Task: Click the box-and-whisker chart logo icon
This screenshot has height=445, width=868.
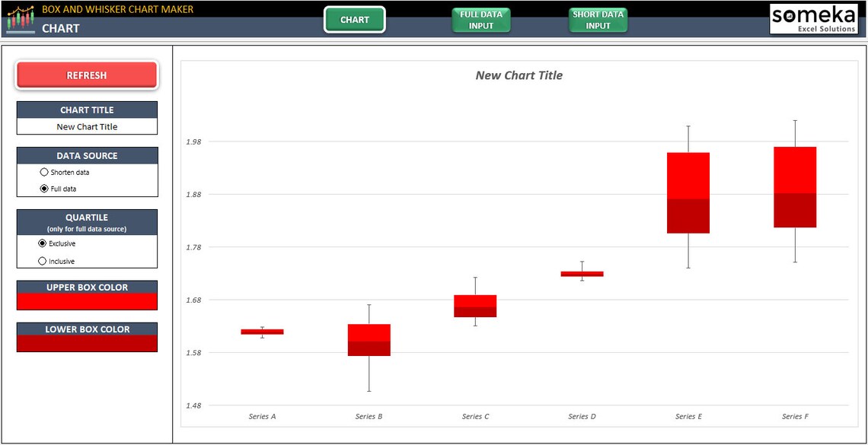Action: [x=19, y=17]
